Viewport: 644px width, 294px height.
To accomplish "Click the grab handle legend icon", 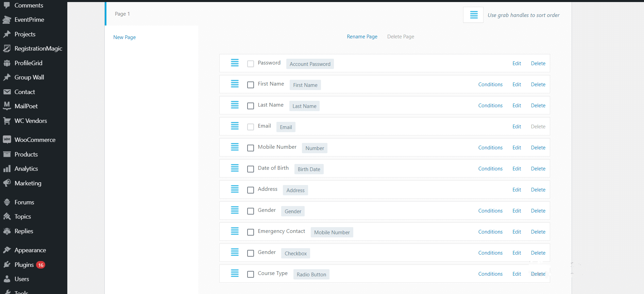I will 473,15.
